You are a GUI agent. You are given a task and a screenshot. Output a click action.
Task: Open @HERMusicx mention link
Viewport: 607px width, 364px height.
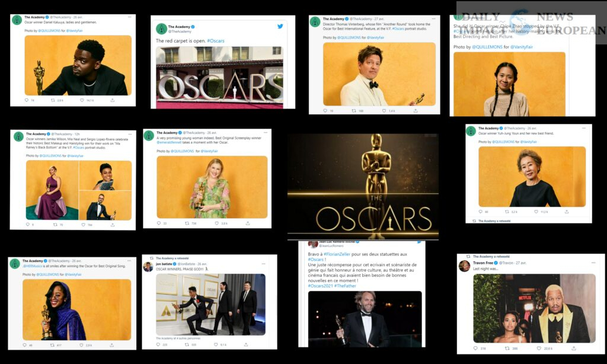(32, 266)
